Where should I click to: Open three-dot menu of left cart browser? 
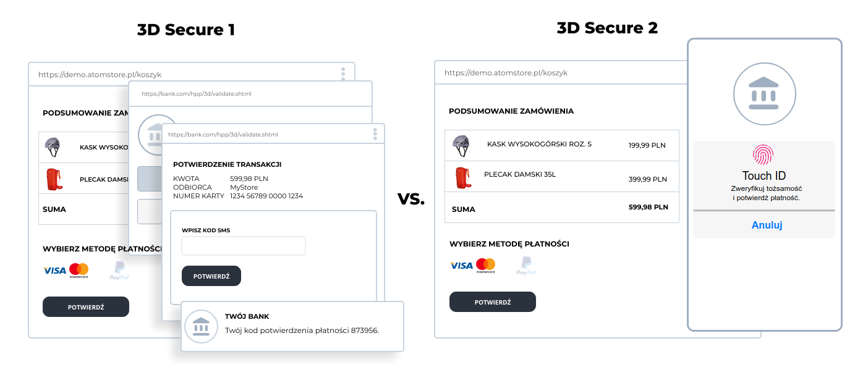click(x=343, y=74)
